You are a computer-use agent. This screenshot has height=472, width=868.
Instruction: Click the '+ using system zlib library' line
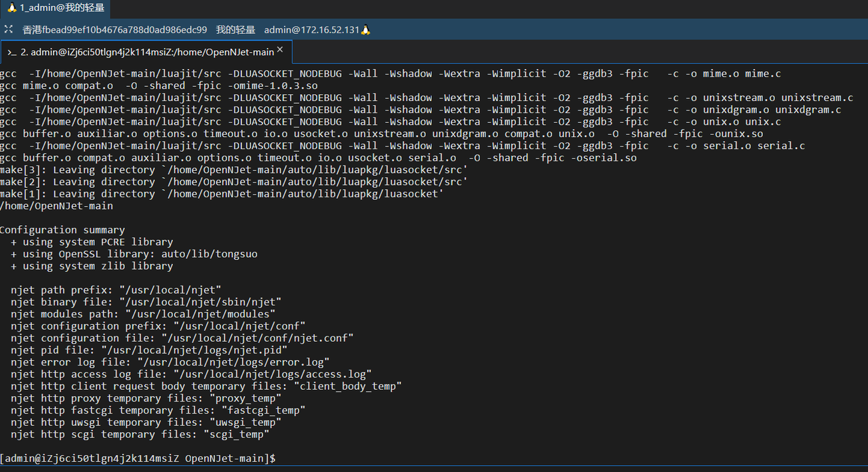click(x=92, y=267)
